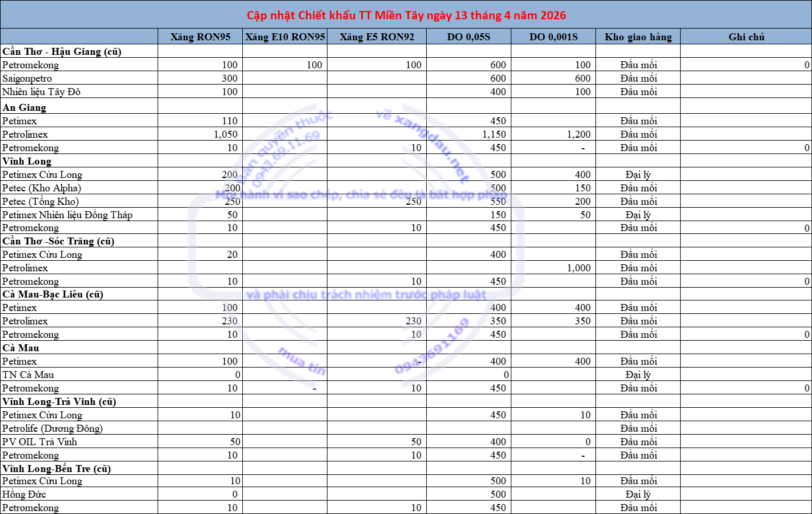
Task: Click the Petimex Nhiên liệu Đồng Tháp cell
Action: [67, 215]
